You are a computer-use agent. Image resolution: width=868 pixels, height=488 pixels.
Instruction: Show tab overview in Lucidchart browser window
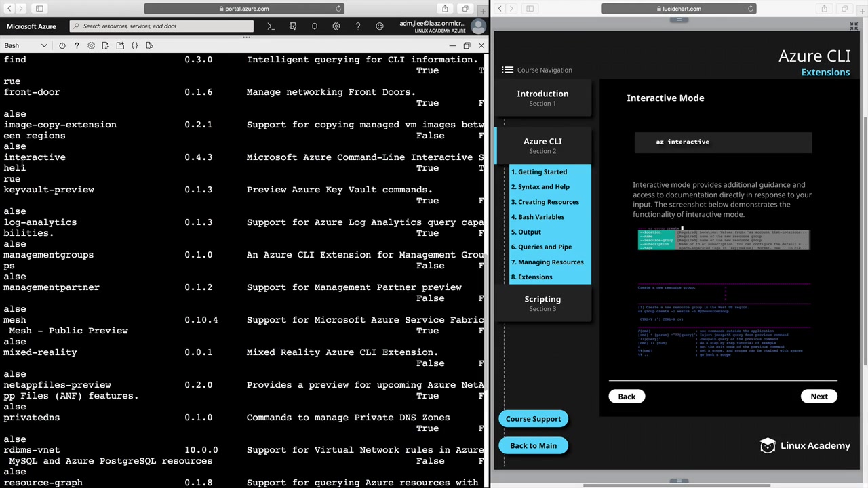pyautogui.click(x=844, y=9)
